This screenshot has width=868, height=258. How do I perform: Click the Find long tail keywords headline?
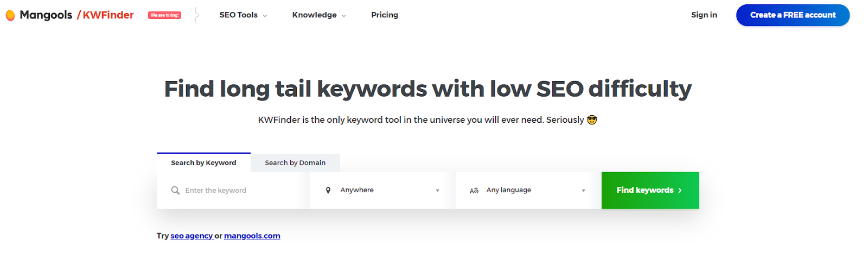tap(428, 89)
